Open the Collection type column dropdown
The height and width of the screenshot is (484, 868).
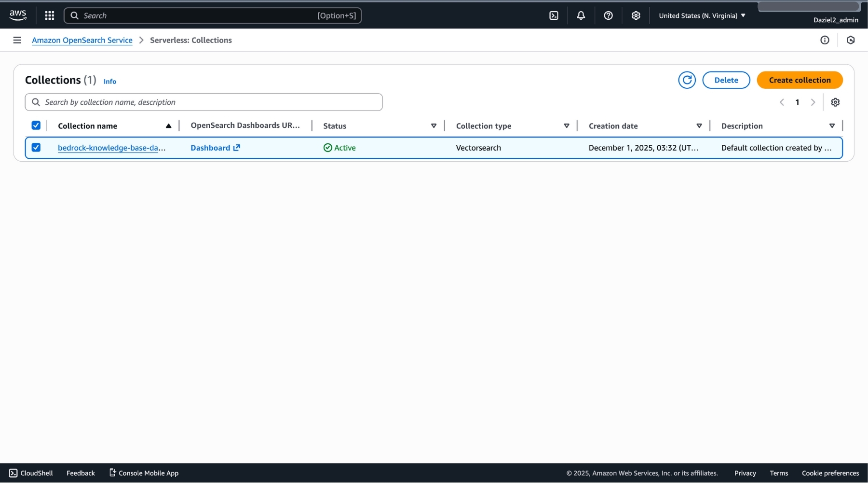[x=566, y=126]
